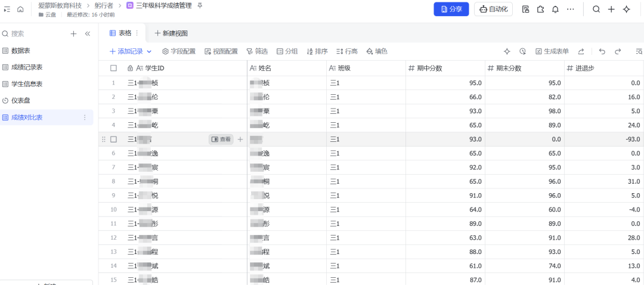Open the 云盘 folder link
The width and height of the screenshot is (644, 285).
(47, 15)
